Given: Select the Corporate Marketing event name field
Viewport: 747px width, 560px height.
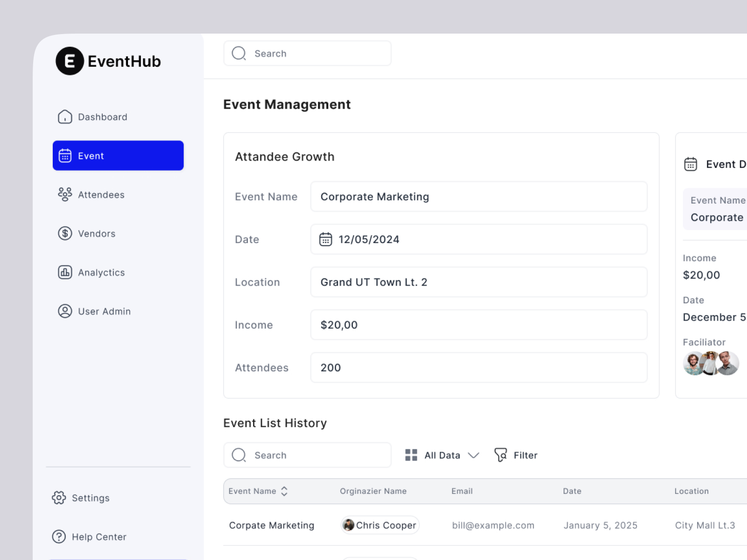Looking at the screenshot, I should [479, 196].
